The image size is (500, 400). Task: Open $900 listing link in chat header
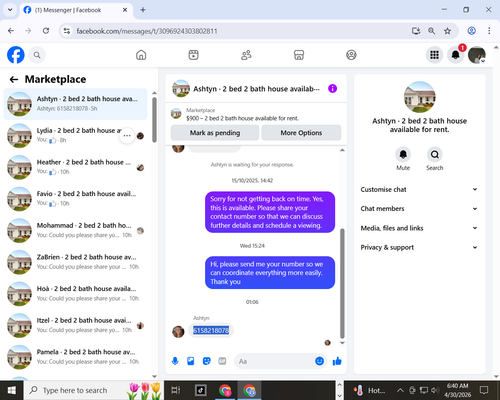(x=242, y=118)
